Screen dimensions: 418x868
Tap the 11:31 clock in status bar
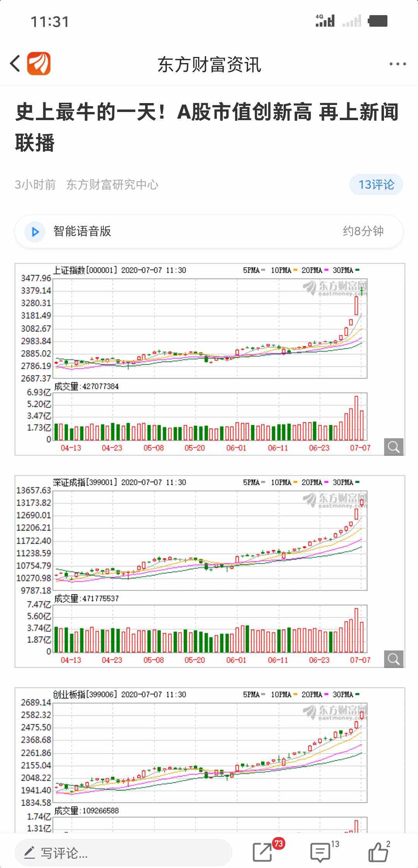[x=50, y=22]
